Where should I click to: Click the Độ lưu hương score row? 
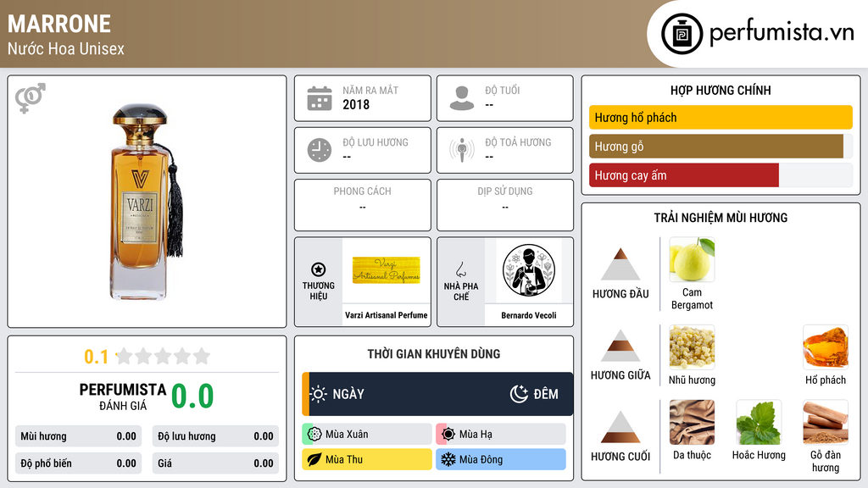click(215, 436)
